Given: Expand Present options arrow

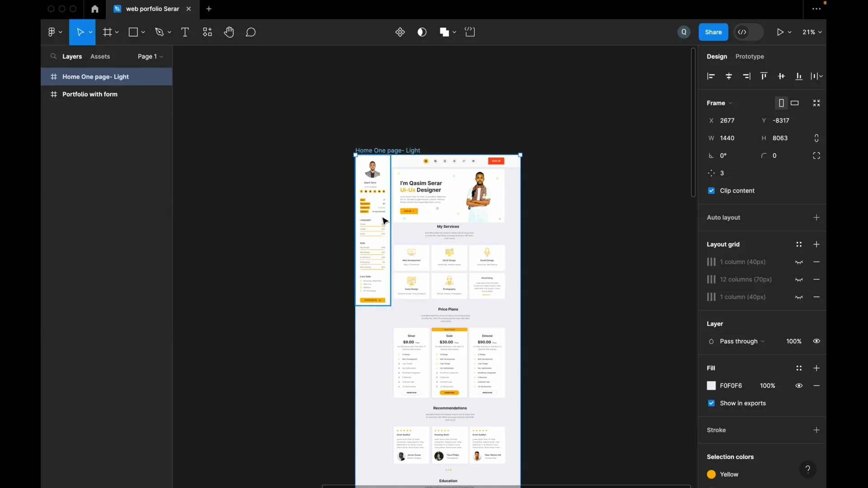Looking at the screenshot, I should pyautogui.click(x=790, y=32).
